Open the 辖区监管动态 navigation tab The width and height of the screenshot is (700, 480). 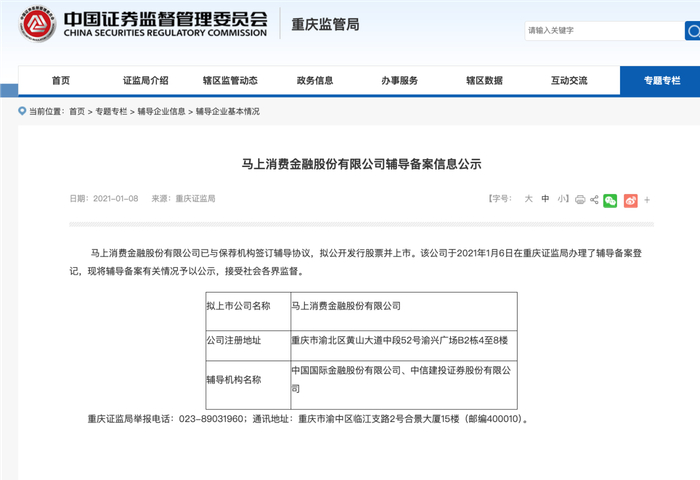pos(230,80)
